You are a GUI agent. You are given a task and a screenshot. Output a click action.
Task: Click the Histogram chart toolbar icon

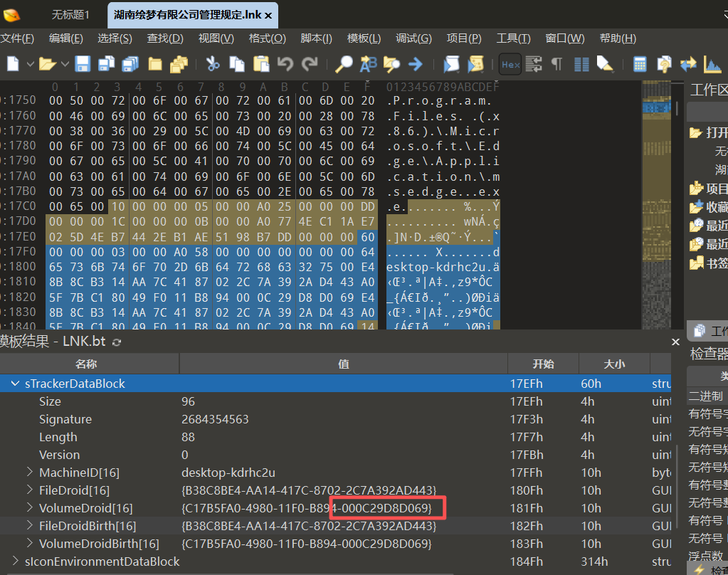(712, 64)
